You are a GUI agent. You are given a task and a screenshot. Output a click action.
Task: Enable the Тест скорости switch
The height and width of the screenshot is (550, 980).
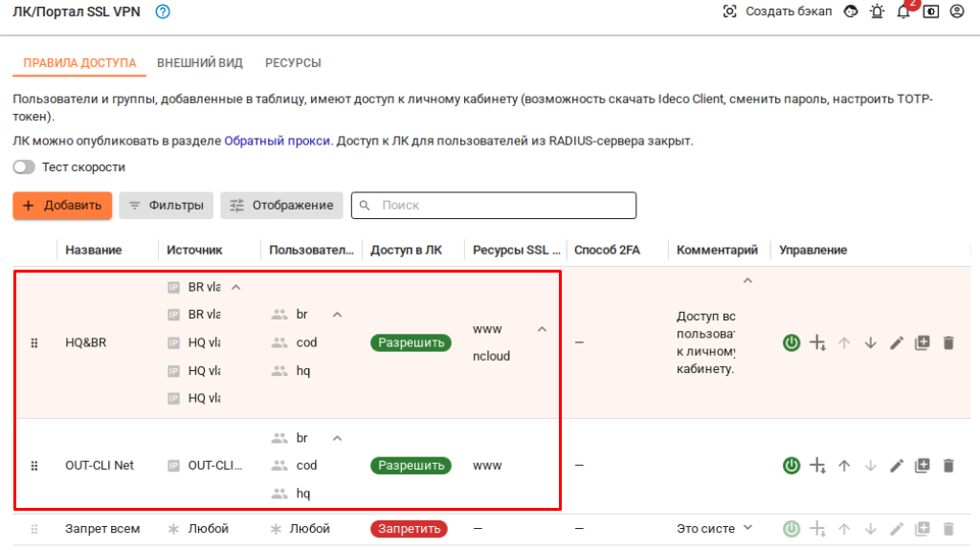(x=24, y=167)
